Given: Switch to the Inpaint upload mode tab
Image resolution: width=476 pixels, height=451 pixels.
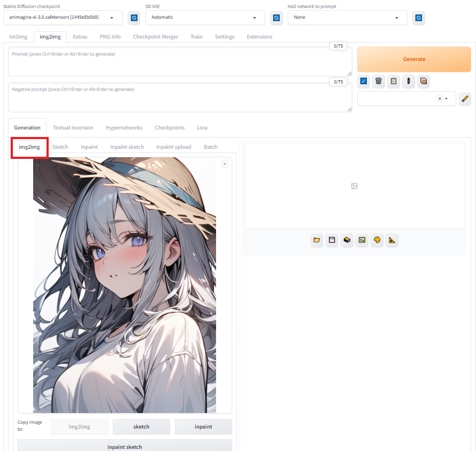Looking at the screenshot, I should coord(174,147).
